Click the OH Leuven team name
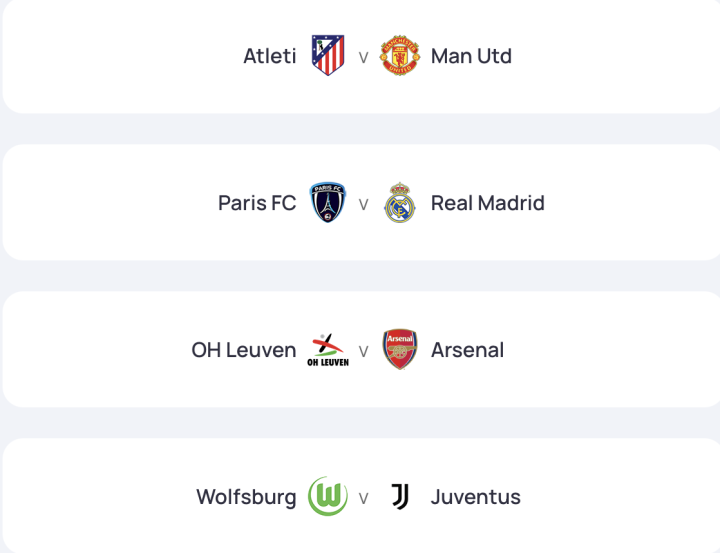This screenshot has height=553, width=720. (244, 350)
